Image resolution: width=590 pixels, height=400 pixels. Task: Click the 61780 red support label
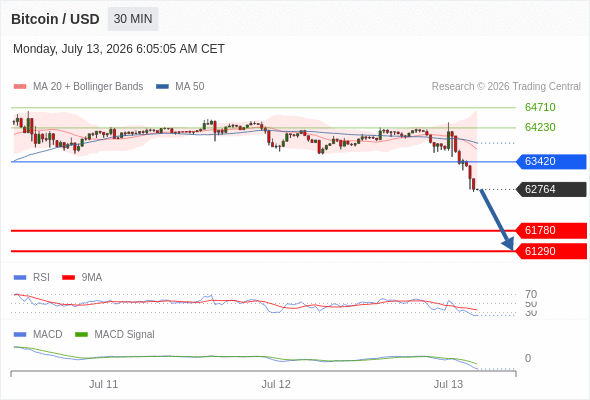tap(551, 230)
